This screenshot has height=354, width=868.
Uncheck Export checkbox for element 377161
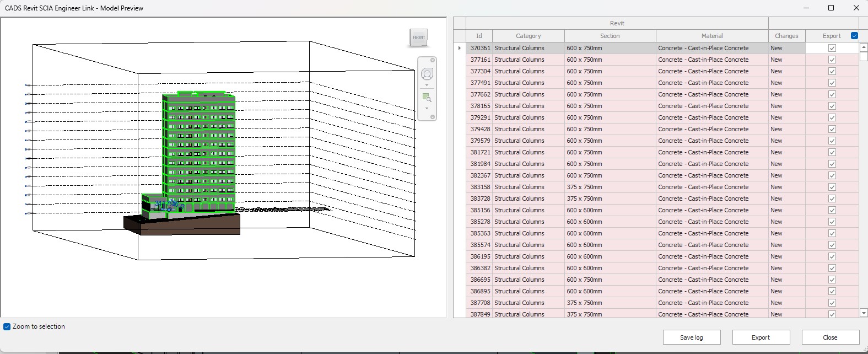click(x=832, y=60)
